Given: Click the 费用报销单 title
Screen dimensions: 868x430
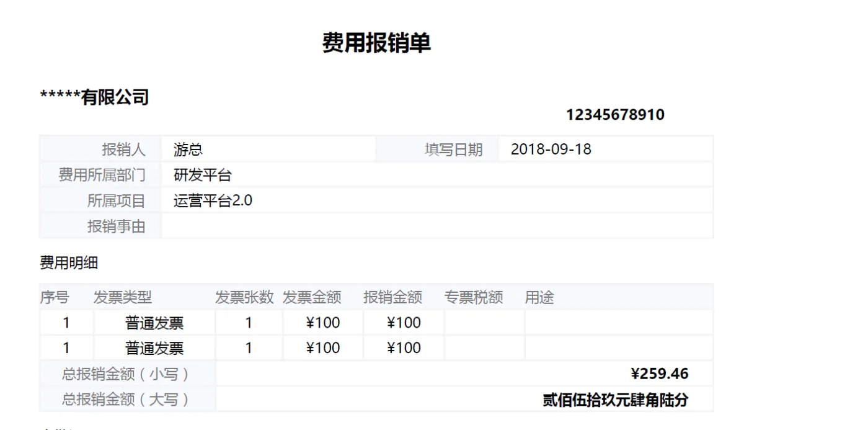Looking at the screenshot, I should tap(376, 43).
